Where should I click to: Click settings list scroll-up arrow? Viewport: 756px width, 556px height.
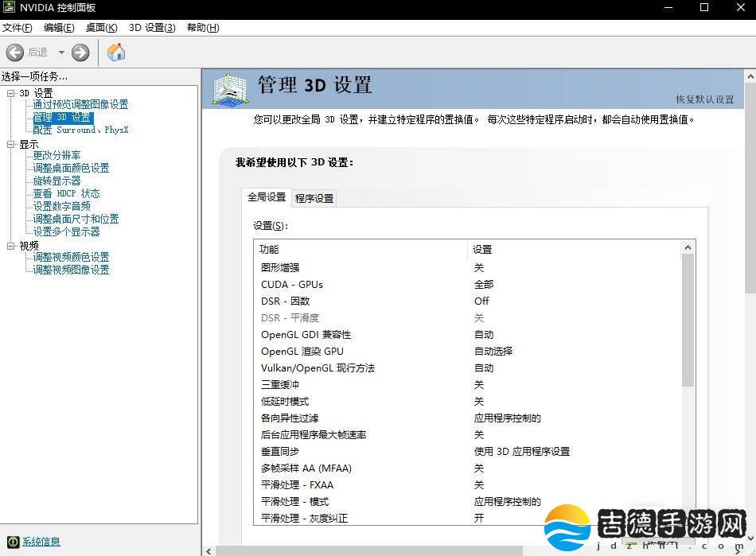(688, 247)
